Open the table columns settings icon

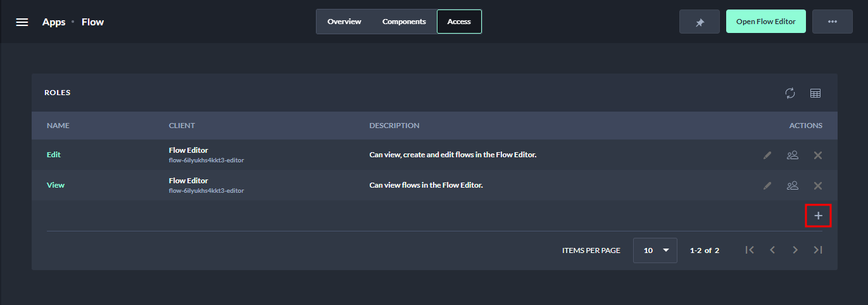point(815,93)
